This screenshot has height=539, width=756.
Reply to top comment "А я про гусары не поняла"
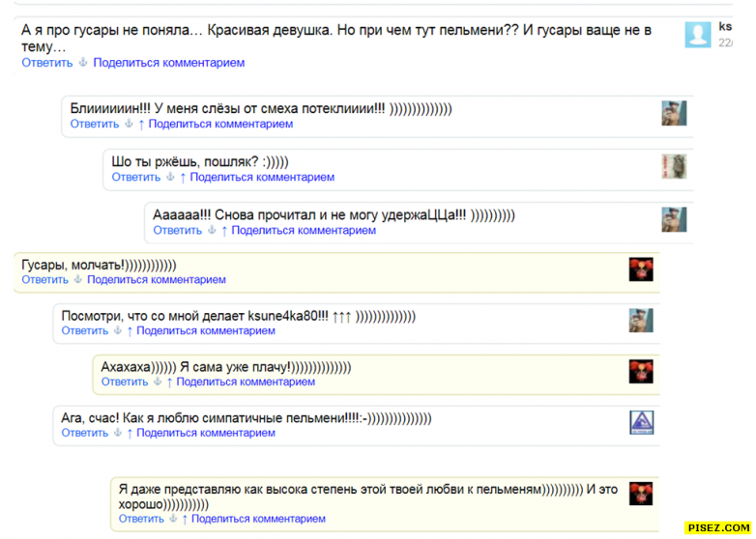pyautogui.click(x=47, y=63)
